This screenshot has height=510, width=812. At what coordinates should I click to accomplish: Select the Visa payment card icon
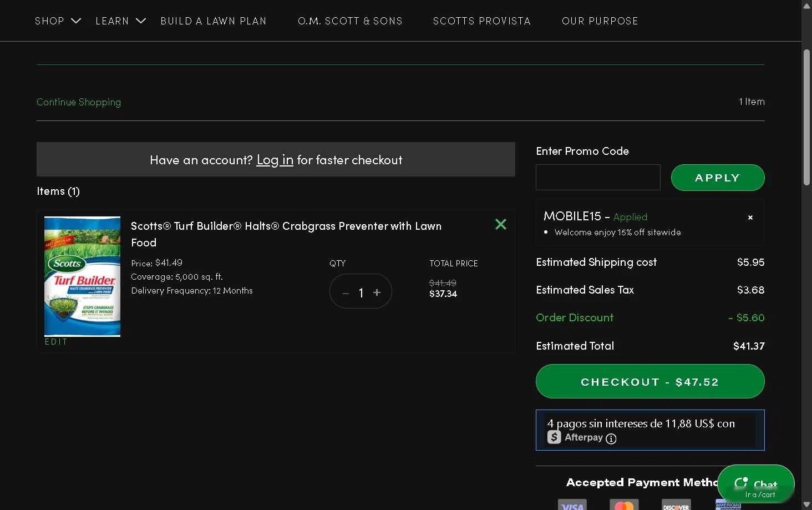coord(572,504)
